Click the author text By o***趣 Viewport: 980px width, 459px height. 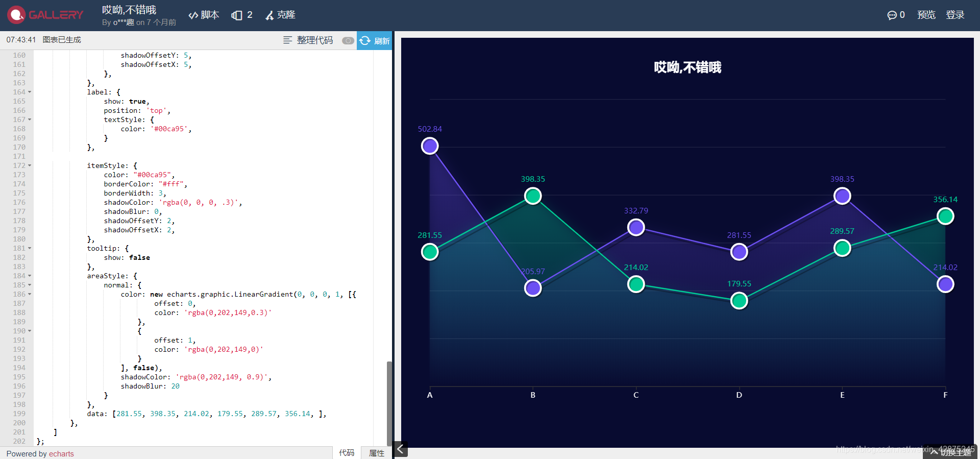118,22
